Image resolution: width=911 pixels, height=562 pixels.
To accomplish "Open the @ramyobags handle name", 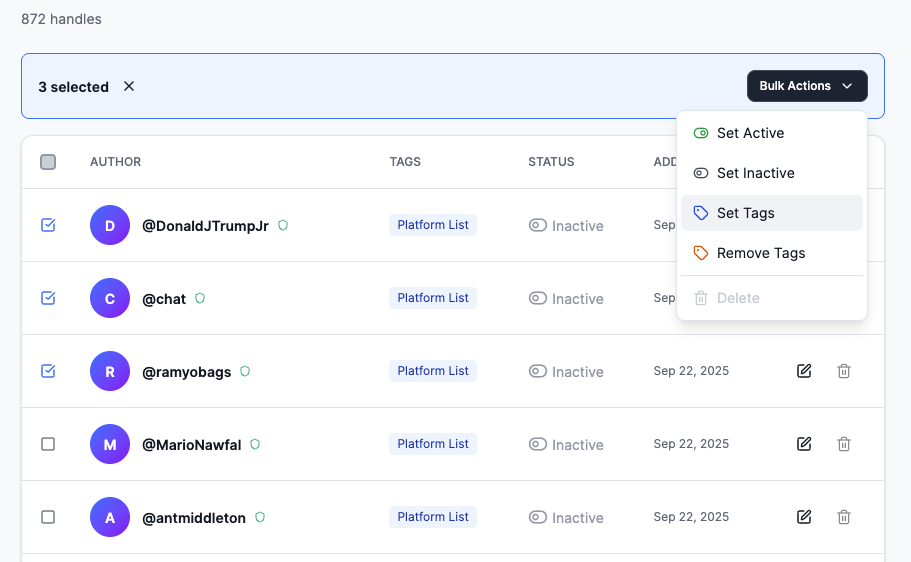I will click(186, 372).
